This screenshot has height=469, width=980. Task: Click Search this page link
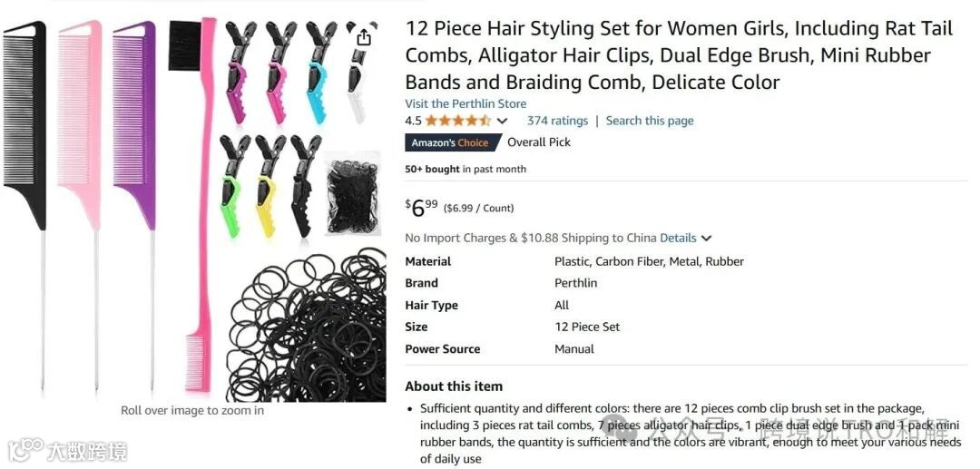650,121
